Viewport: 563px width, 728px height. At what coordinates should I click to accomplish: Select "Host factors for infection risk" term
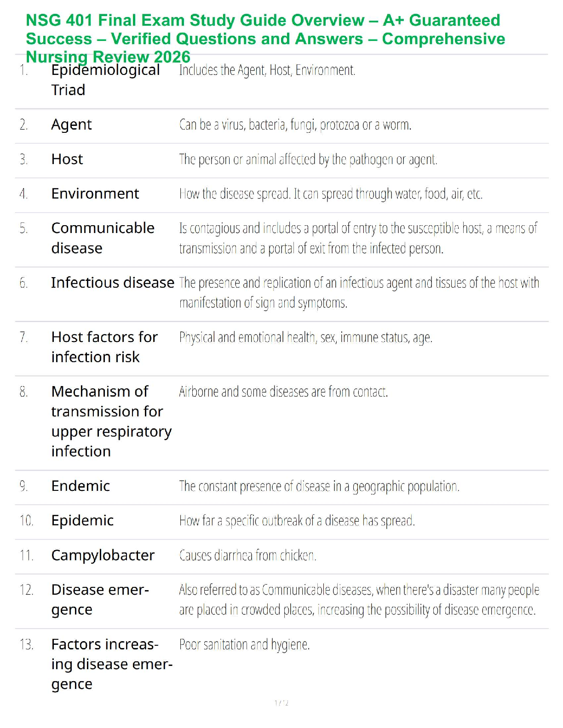104,347
